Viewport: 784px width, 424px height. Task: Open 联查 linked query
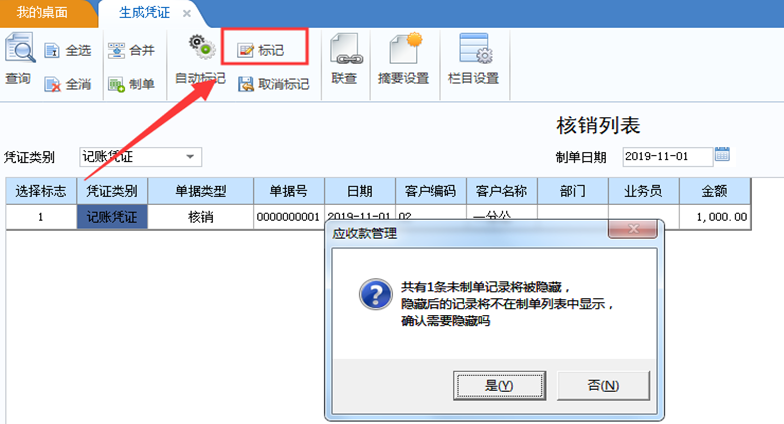(x=346, y=59)
